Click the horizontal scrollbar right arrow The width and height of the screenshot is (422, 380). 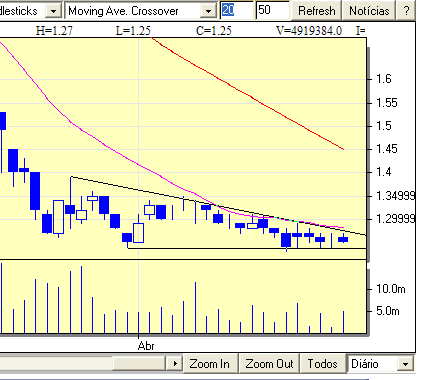[175, 363]
